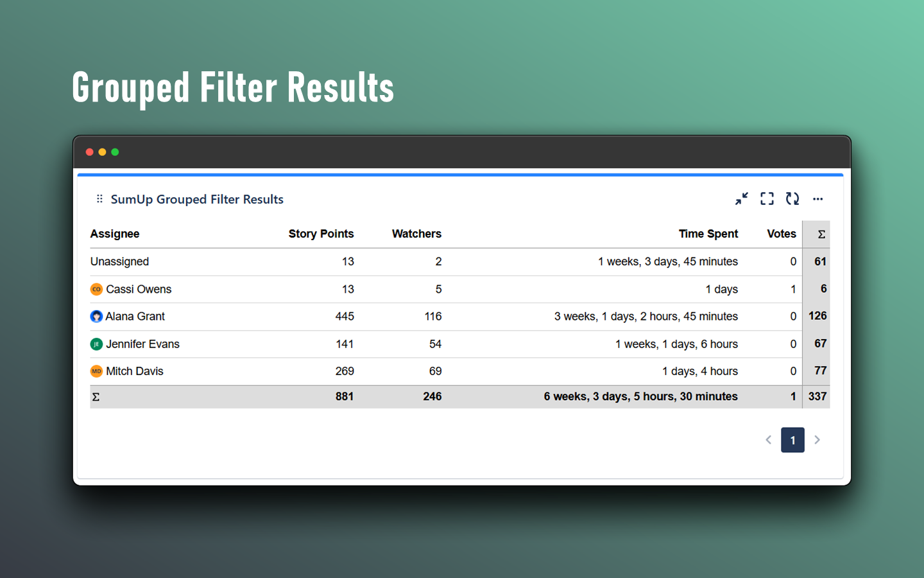This screenshot has height=578, width=924.
Task: Go to next results page
Action: pos(817,440)
